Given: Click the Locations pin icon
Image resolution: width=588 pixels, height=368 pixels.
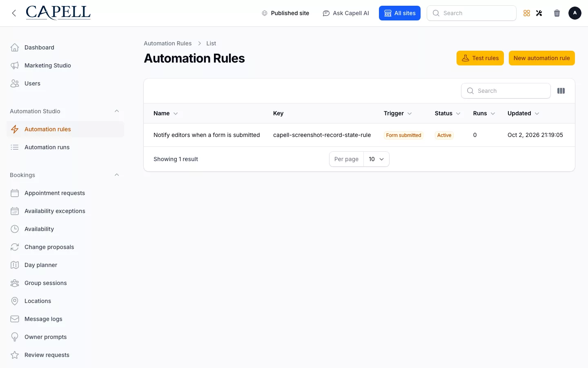Looking at the screenshot, I should point(15,301).
